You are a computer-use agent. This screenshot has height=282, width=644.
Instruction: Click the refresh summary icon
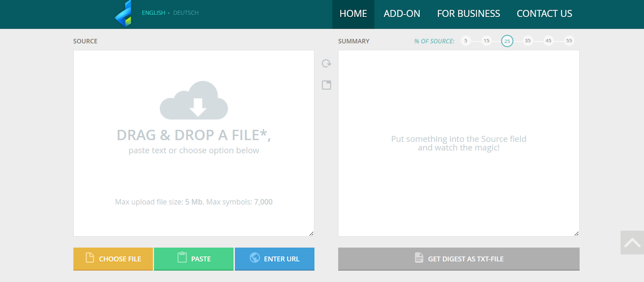tap(326, 64)
